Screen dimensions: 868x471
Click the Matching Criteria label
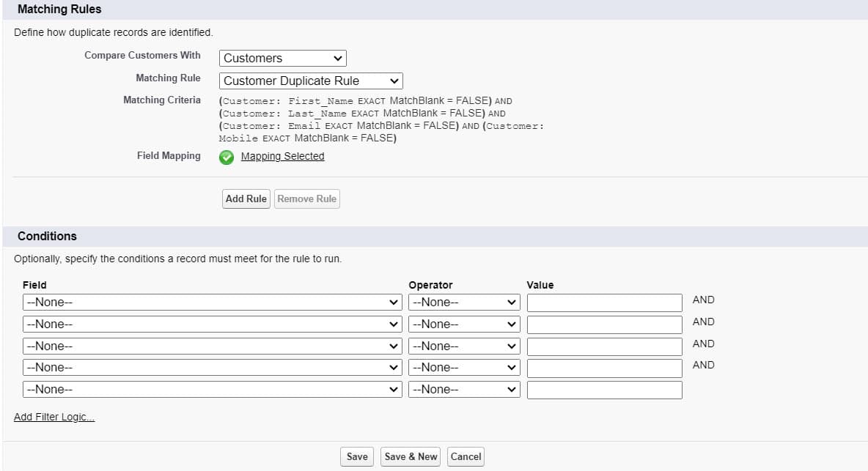coord(161,100)
